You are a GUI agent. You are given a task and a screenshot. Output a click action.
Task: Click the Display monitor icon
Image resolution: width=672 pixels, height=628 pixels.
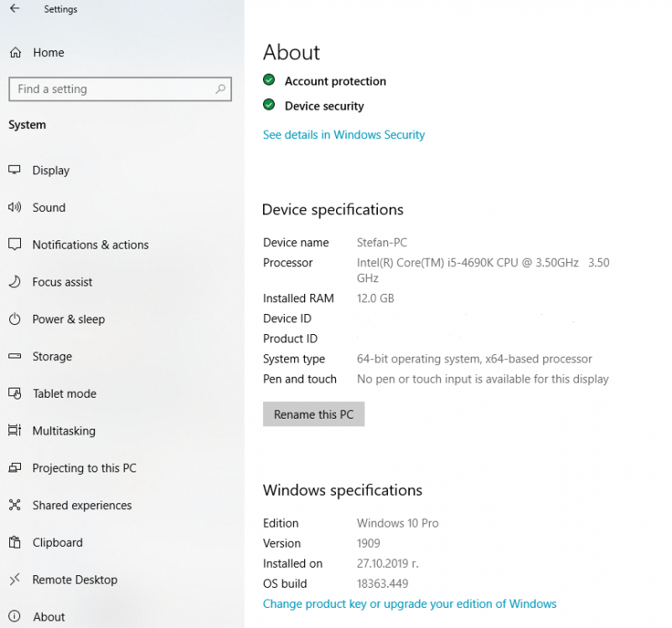coord(14,170)
